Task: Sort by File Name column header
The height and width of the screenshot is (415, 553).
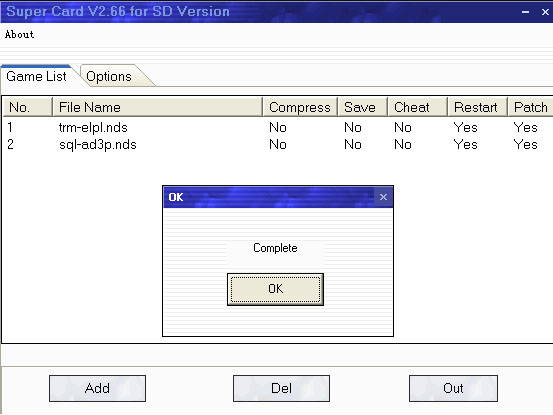Action: [157, 107]
